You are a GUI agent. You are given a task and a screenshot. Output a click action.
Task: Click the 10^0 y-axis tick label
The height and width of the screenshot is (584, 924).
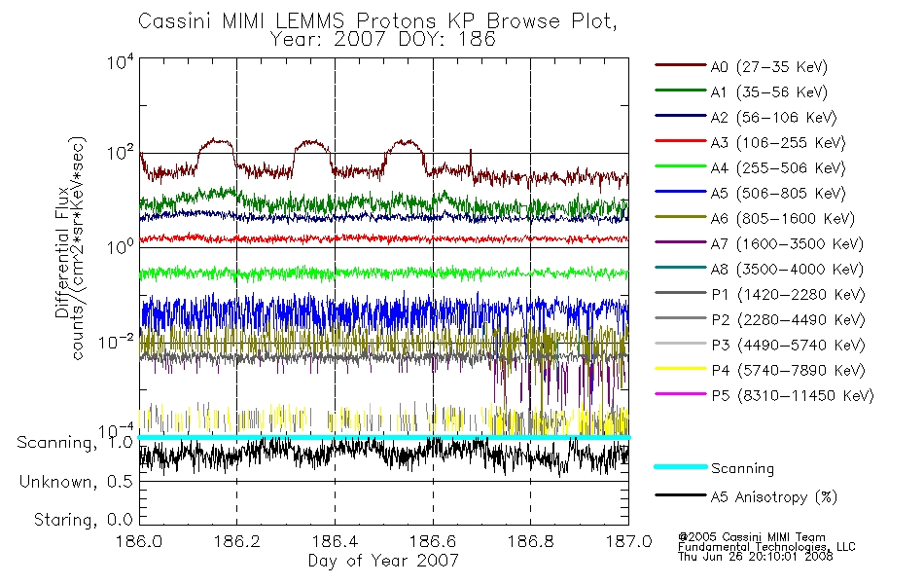click(121, 246)
